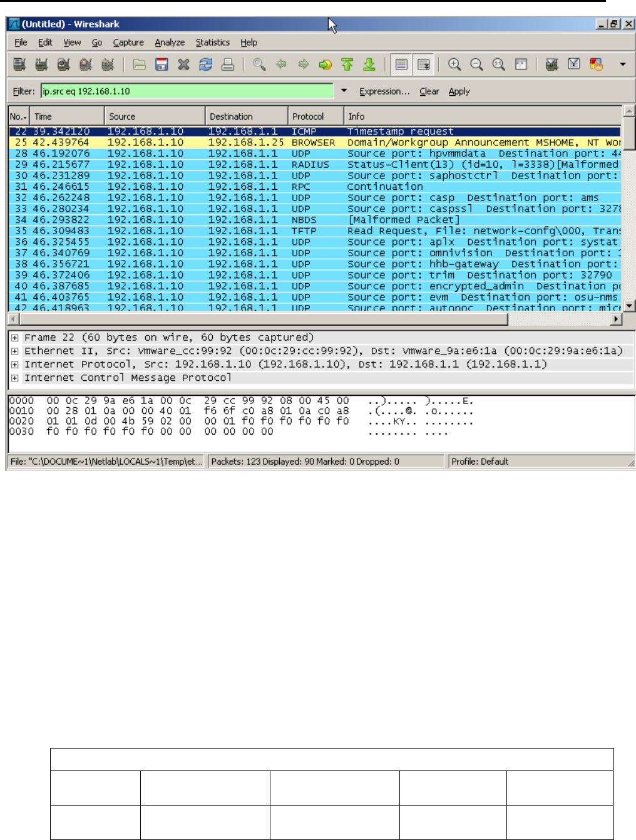This screenshot has height=840, width=636.
Task: Click packet list vertical scrollbar up arrow
Action: point(629,111)
